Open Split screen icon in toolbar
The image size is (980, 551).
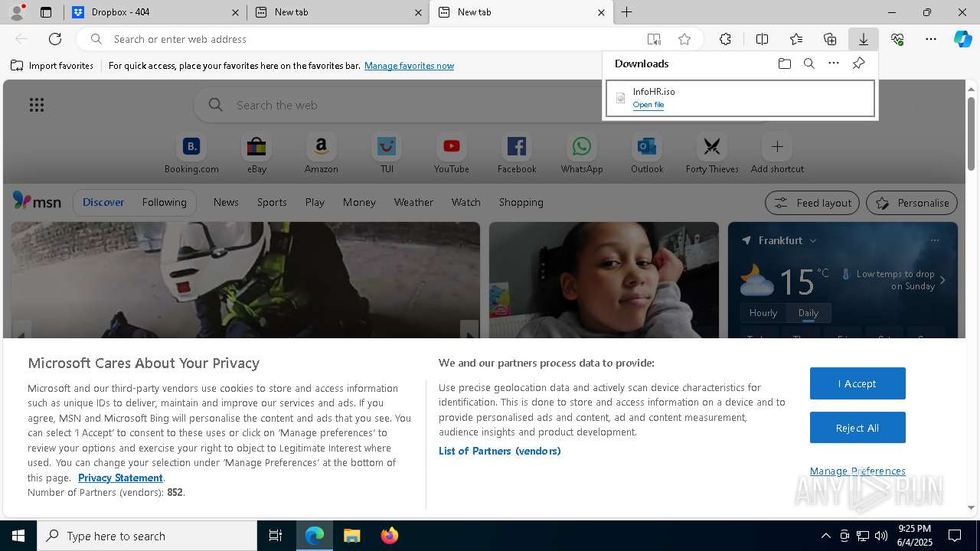(x=762, y=39)
